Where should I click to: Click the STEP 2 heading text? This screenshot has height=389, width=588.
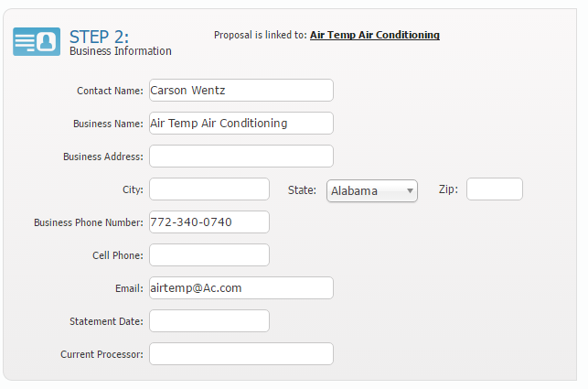[99, 36]
